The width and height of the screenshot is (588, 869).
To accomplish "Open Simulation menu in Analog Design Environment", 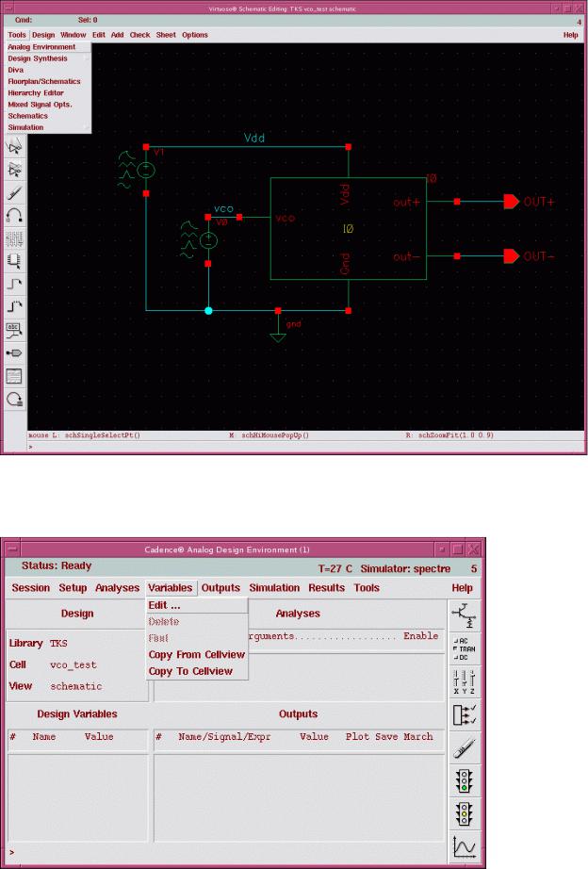I will coord(274,587).
